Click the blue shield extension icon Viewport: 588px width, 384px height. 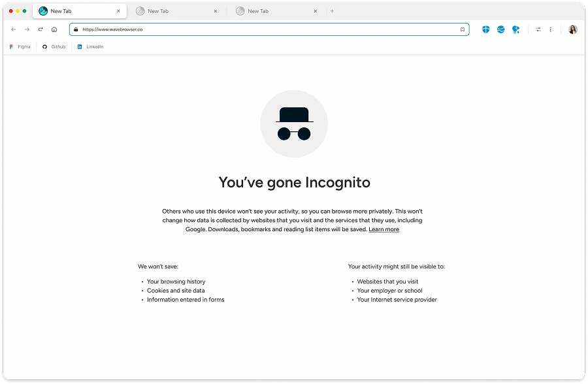[x=485, y=29]
